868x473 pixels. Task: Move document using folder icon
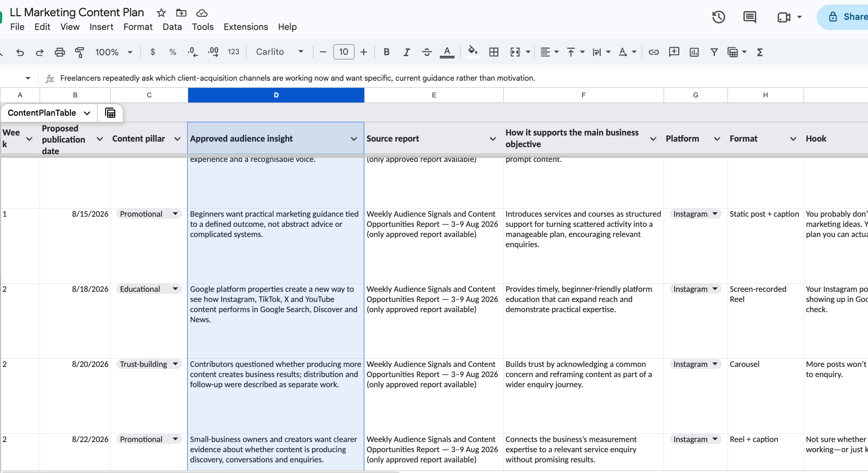pyautogui.click(x=181, y=13)
